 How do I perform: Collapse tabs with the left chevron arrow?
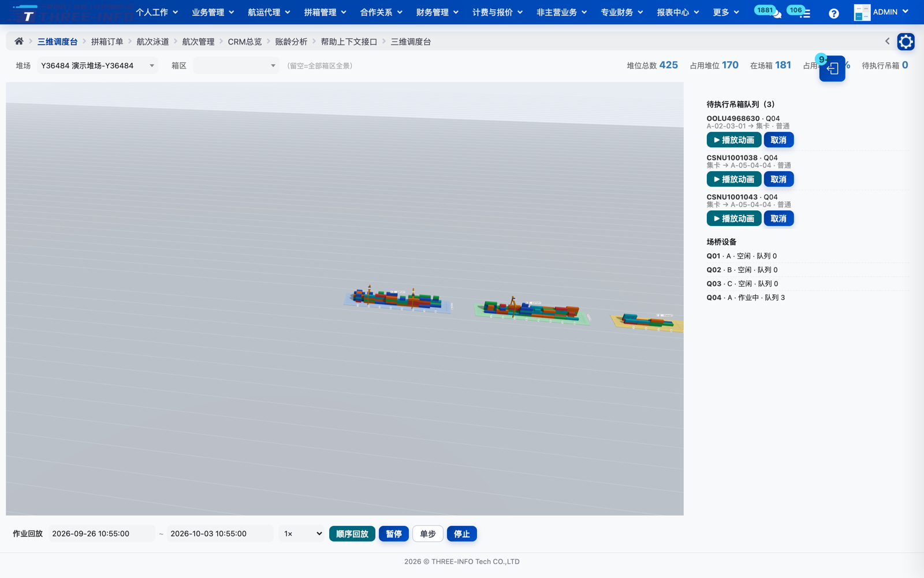point(887,41)
